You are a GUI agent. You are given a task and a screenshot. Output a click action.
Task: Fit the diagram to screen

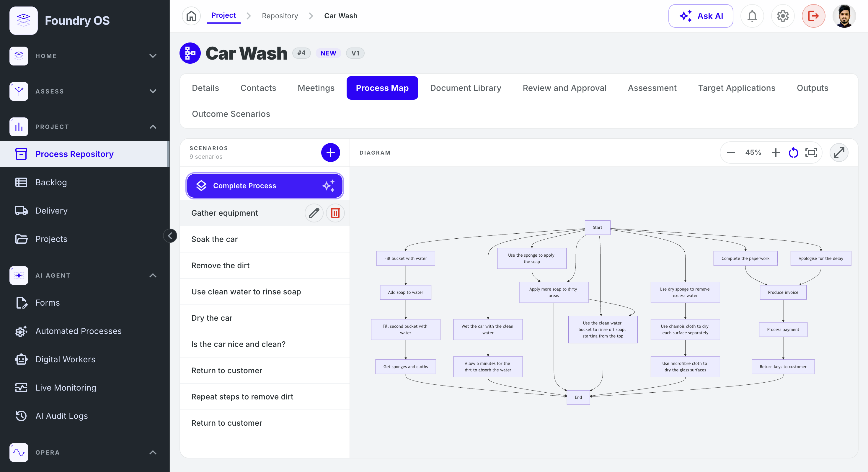tap(811, 153)
